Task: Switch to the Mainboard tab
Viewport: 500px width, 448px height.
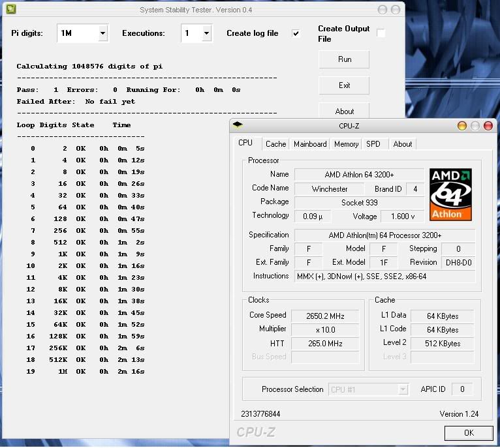Action: [x=310, y=144]
